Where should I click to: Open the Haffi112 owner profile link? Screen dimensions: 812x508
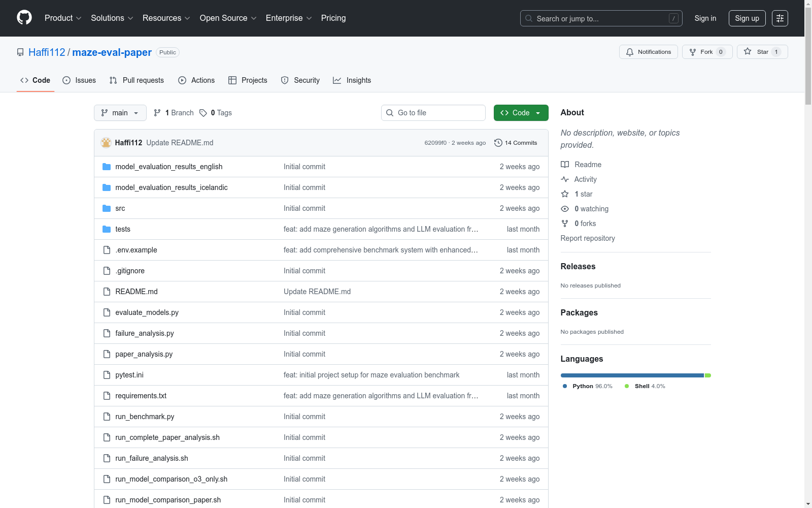click(x=47, y=52)
